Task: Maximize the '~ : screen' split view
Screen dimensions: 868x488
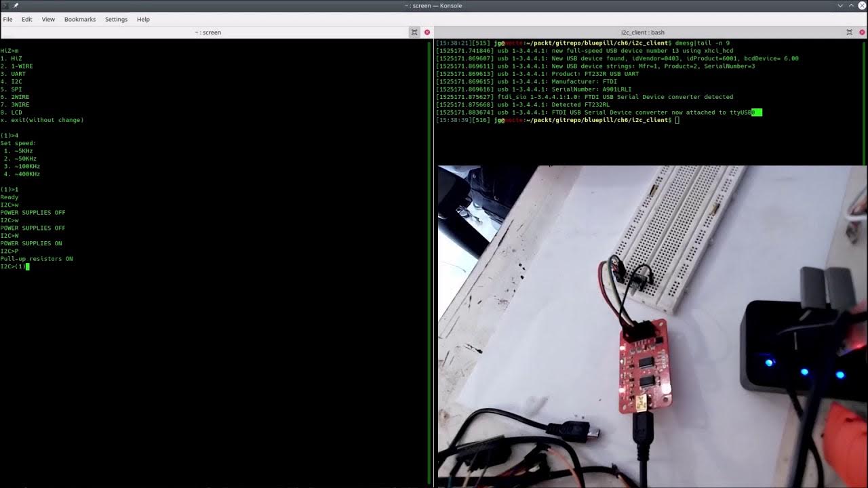Action: click(414, 32)
